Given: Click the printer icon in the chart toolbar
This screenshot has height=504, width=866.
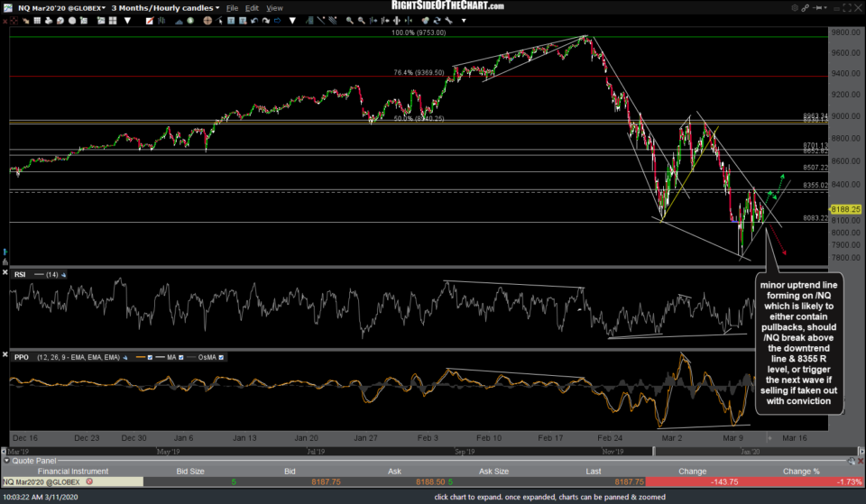Looking at the screenshot, I should click(49, 21).
